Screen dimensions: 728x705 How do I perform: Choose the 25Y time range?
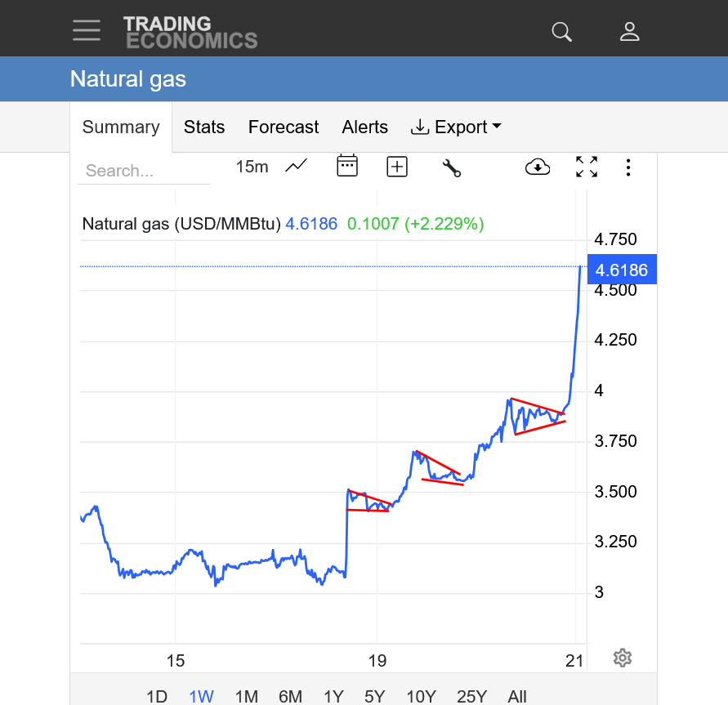coord(471,696)
